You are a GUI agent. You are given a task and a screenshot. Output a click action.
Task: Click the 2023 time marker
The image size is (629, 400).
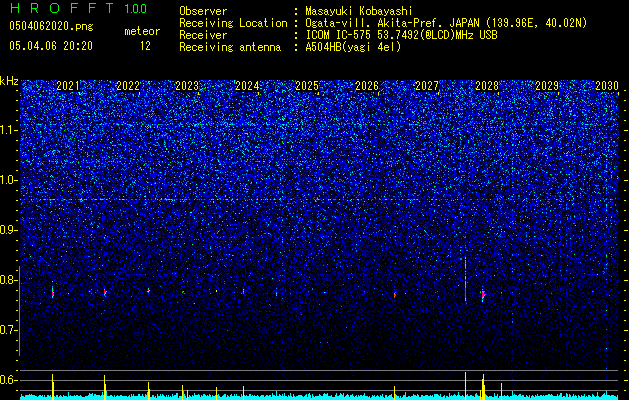[x=187, y=86]
